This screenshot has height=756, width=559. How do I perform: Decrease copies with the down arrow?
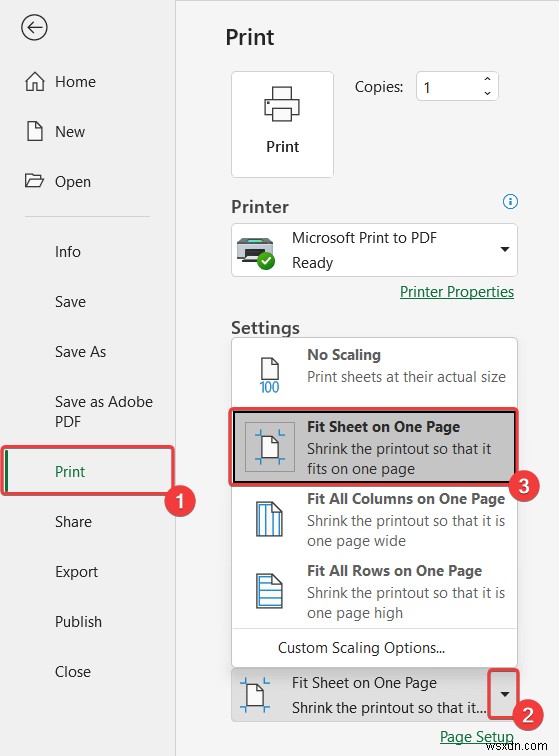(487, 93)
